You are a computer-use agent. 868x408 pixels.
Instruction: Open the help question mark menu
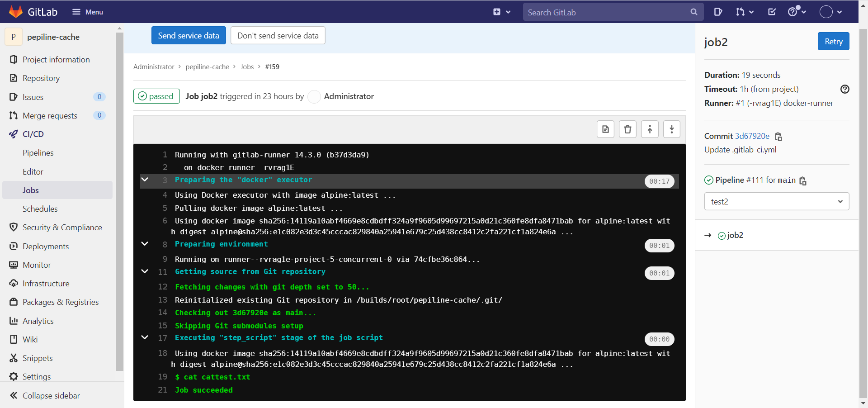[797, 12]
